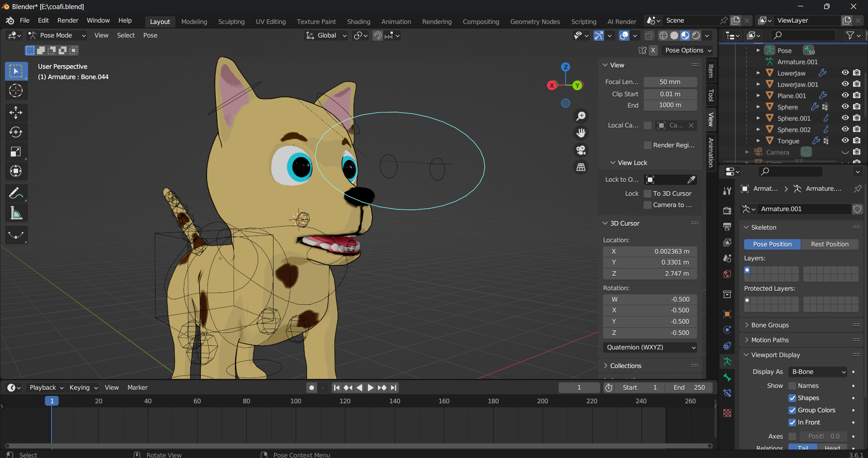Expand Sphere.001 in outliner
This screenshot has width=868, height=458.
pos(758,118)
